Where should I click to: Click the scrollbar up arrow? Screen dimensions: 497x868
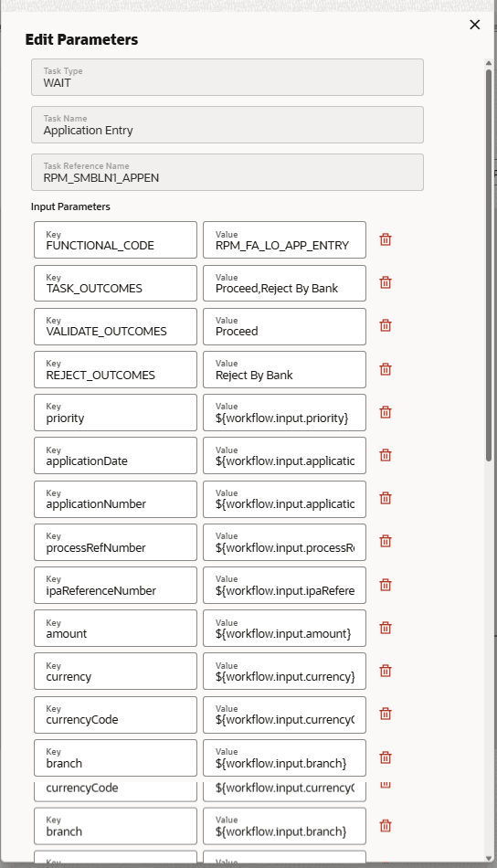[x=489, y=63]
